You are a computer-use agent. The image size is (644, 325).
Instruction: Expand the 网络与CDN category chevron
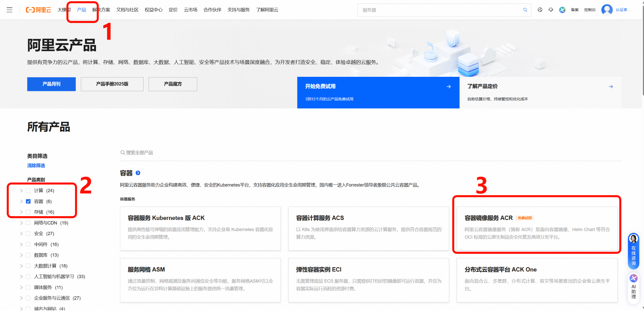[21, 223]
